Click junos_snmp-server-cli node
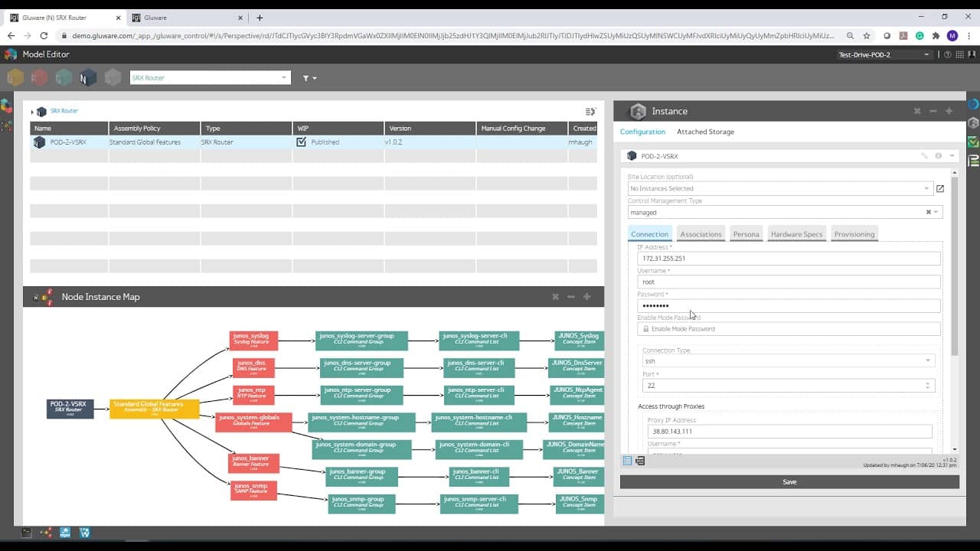Screen dimensions: 980x551 tap(479, 504)
